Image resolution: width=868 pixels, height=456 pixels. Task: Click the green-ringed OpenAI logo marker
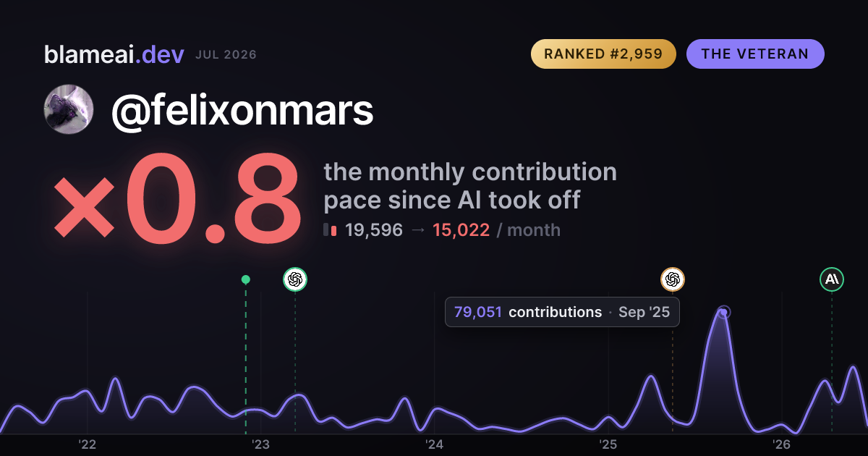[295, 279]
